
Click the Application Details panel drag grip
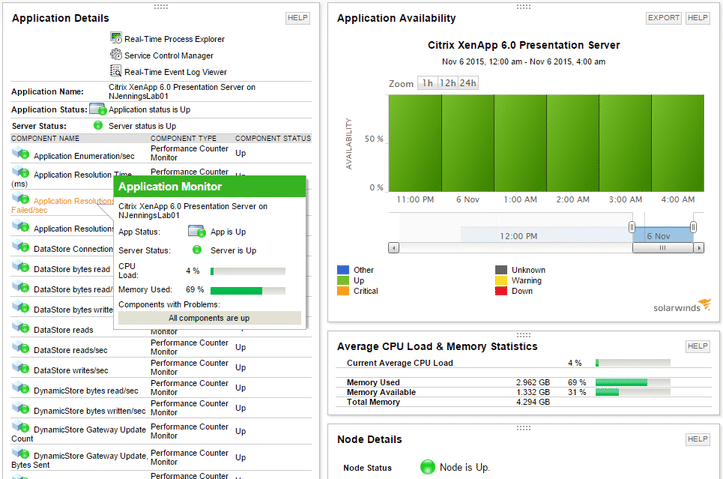pos(161,7)
